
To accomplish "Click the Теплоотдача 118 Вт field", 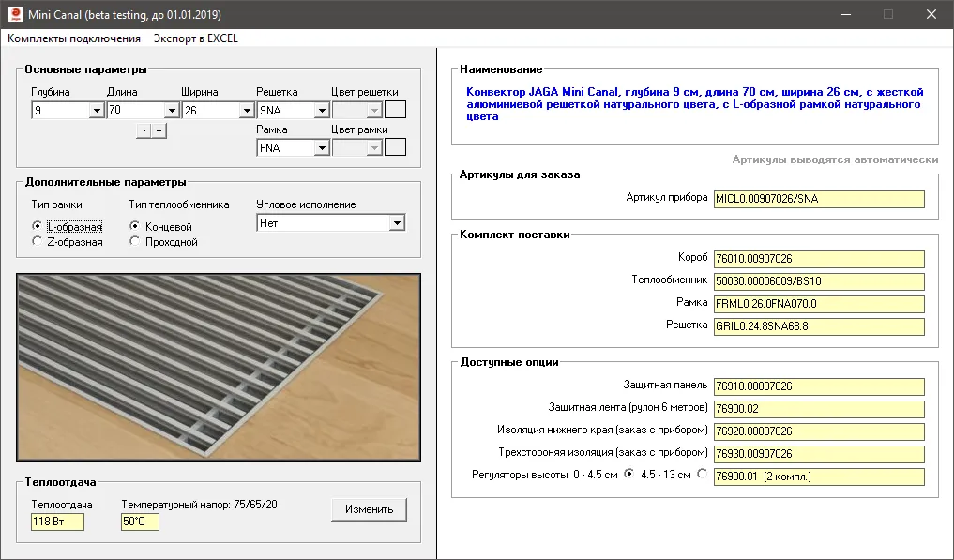I will (58, 522).
